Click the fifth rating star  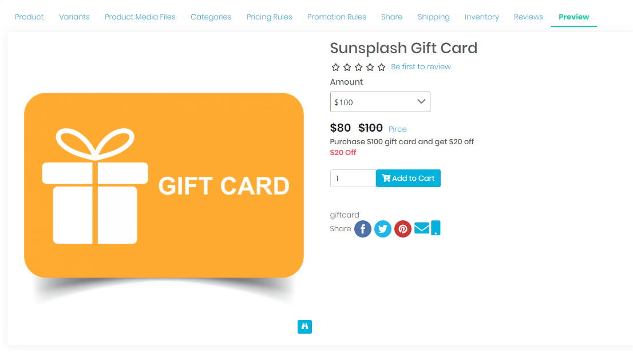tap(382, 67)
